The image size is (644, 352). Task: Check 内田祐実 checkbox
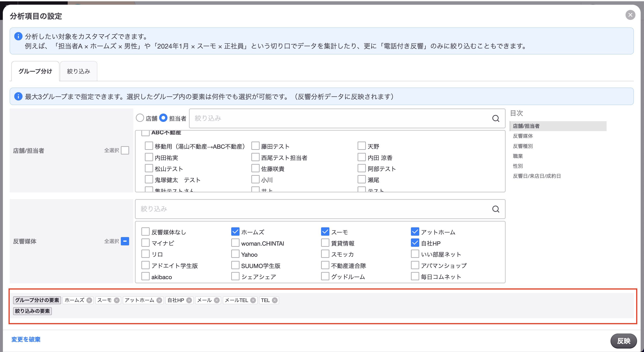[149, 157]
